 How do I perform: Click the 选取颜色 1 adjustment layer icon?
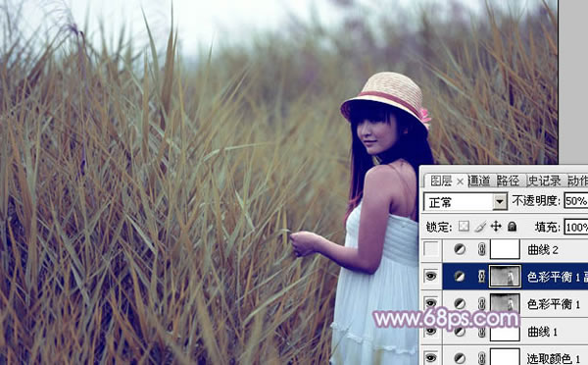[x=460, y=358]
